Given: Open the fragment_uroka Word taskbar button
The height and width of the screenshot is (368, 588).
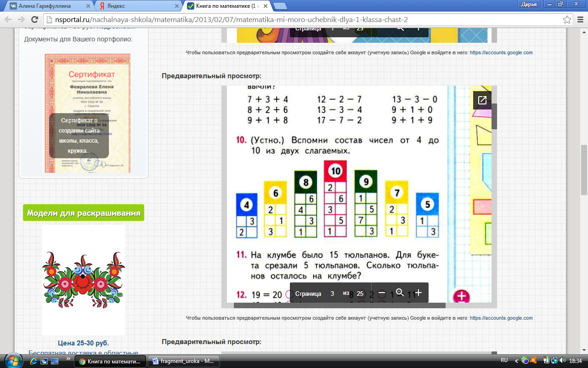Looking at the screenshot, I should click(x=183, y=361).
